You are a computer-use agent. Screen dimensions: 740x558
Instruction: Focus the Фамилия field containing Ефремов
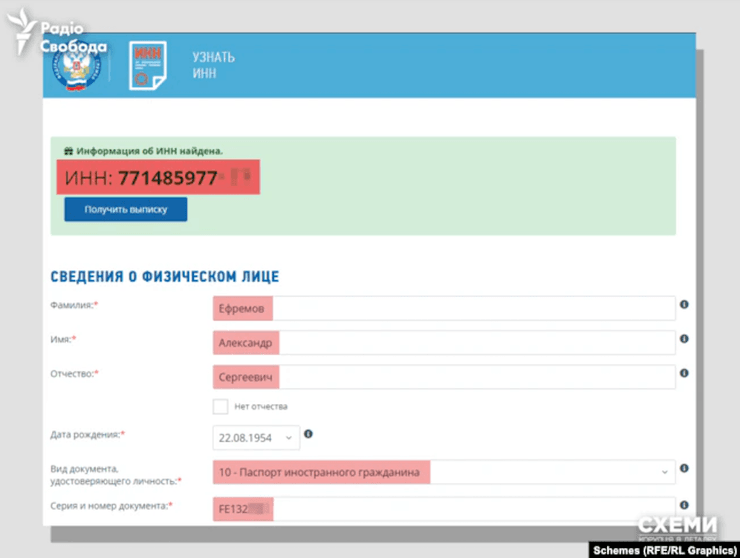(443, 309)
